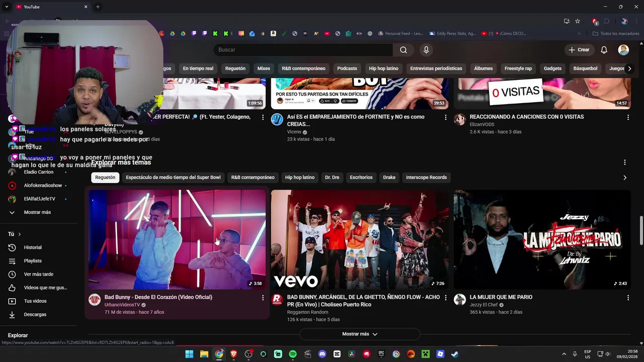Select the "En tiempo real" chip
This screenshot has height=362, width=644.
198,68
